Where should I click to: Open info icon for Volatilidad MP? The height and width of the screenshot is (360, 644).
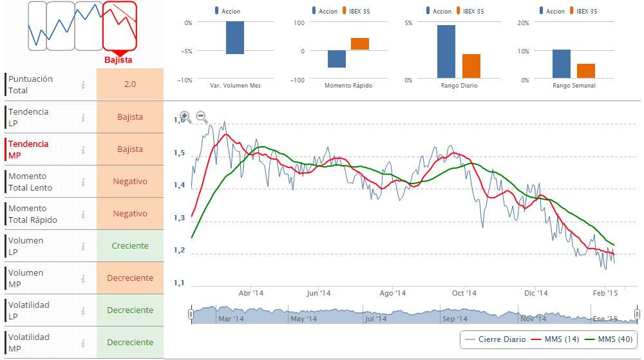pos(83,343)
